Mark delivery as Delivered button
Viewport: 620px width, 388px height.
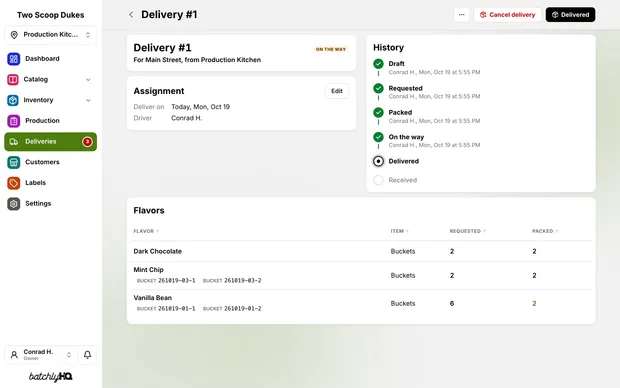coord(570,15)
